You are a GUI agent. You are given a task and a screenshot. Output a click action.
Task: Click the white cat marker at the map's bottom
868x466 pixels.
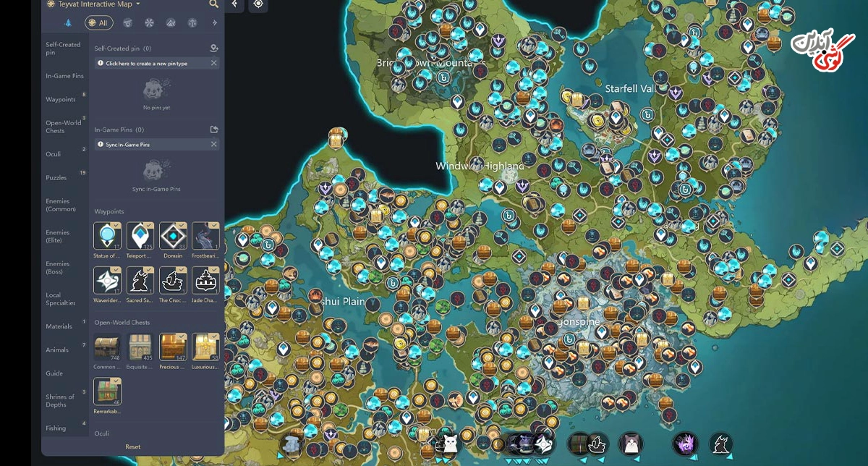click(448, 444)
